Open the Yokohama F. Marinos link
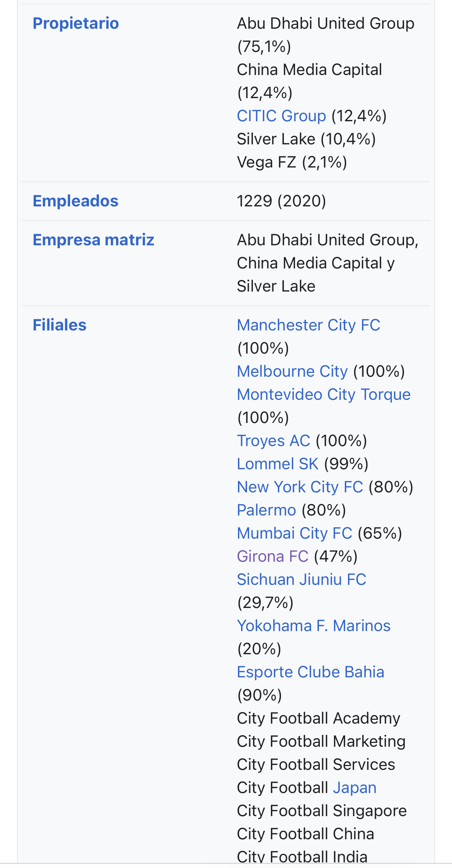 pos(314,626)
